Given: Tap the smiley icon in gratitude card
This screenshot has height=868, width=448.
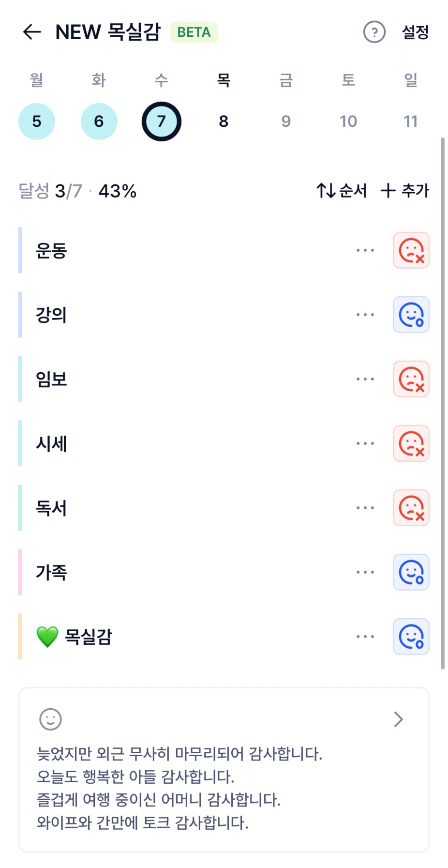Looking at the screenshot, I should click(x=50, y=719).
